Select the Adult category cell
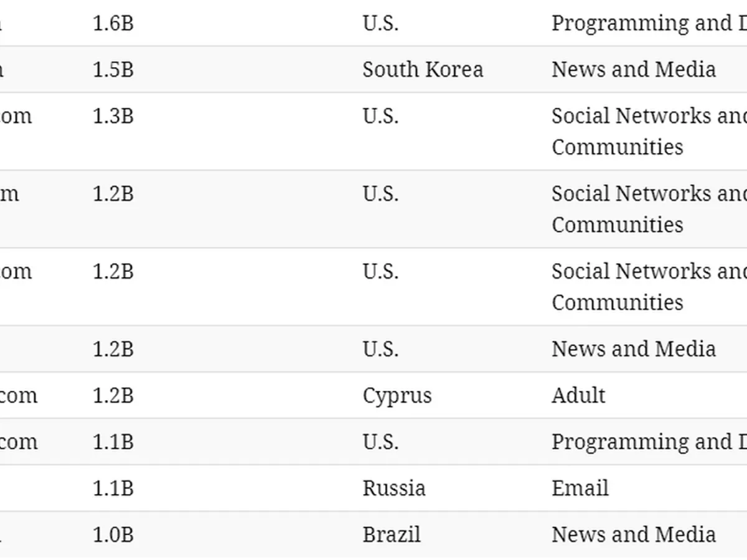This screenshot has height=560, width=747. click(x=578, y=396)
